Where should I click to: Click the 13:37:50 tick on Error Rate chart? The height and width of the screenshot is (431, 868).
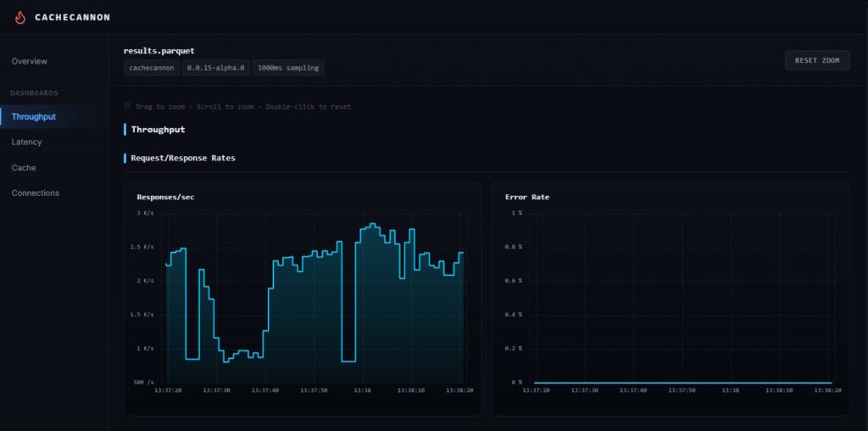[682, 390]
